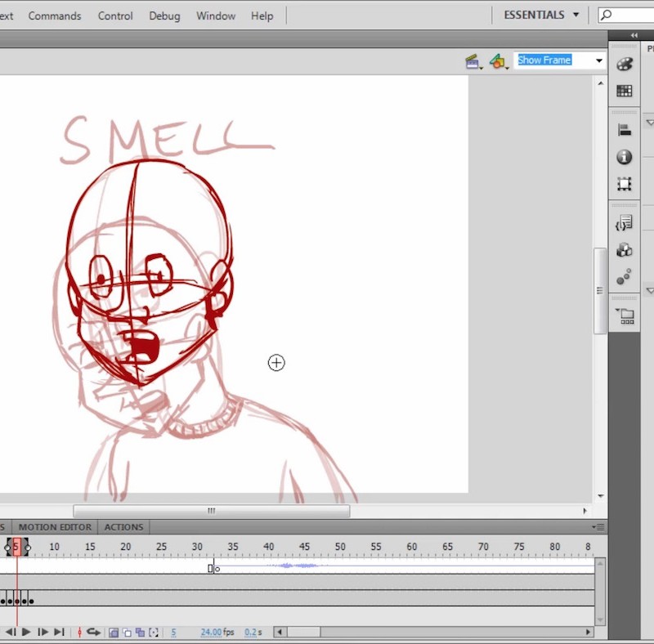Collapse the right panel dock

[x=634, y=35]
